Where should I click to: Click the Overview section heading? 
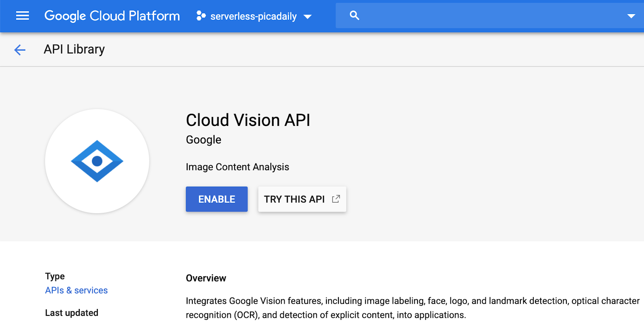(206, 278)
